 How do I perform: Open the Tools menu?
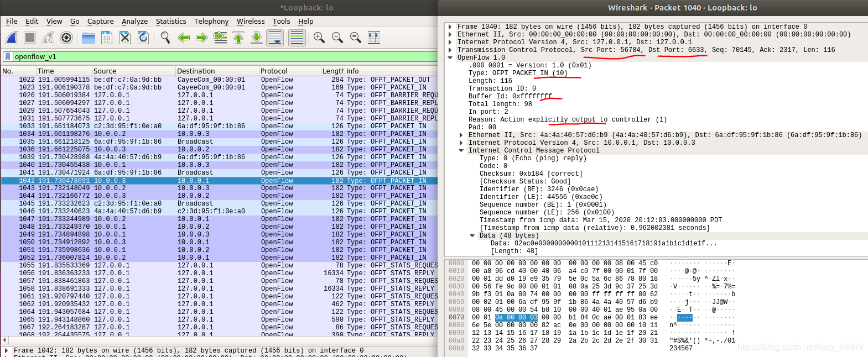coord(281,22)
